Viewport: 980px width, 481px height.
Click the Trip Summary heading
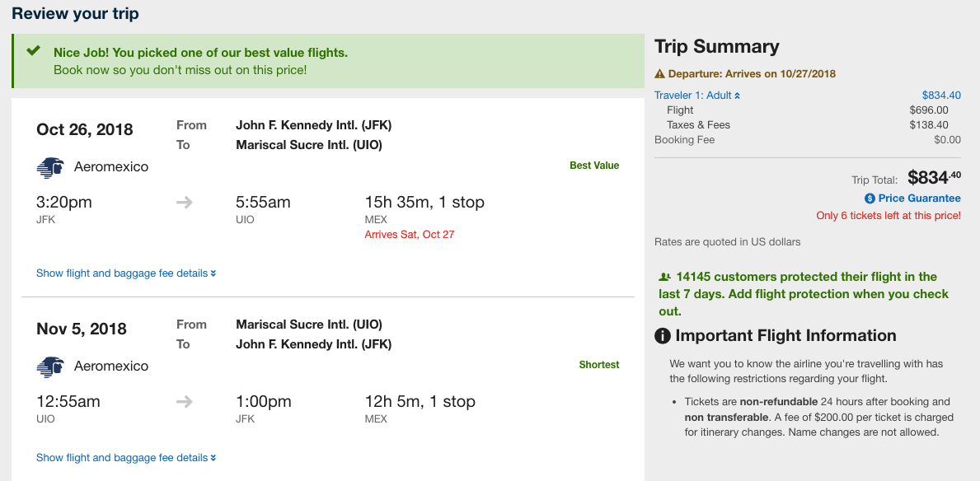[717, 47]
